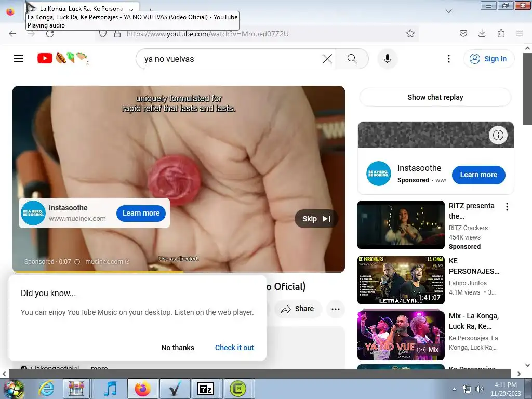Open YouTube settings three-dot menu
Image resolution: width=532 pixels, height=399 pixels.
point(448,59)
